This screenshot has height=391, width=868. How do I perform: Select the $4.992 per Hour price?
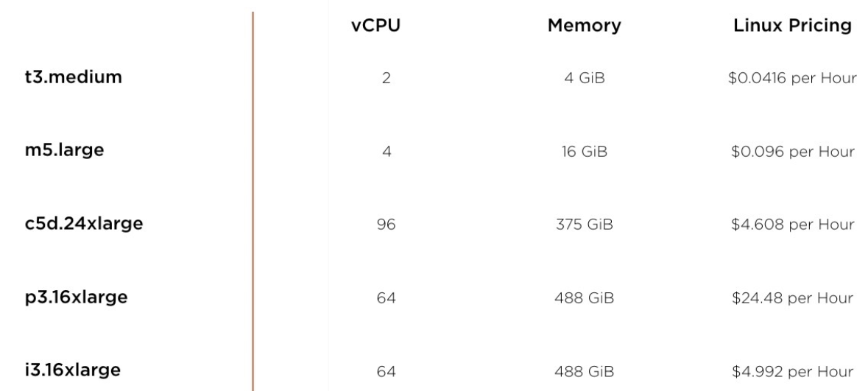tap(793, 372)
